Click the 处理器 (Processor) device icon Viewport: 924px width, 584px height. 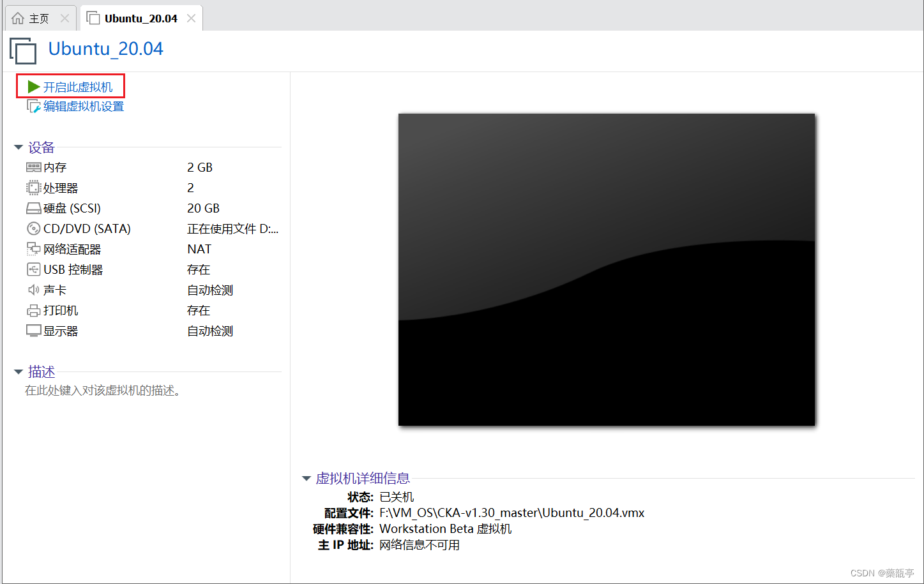tap(33, 187)
